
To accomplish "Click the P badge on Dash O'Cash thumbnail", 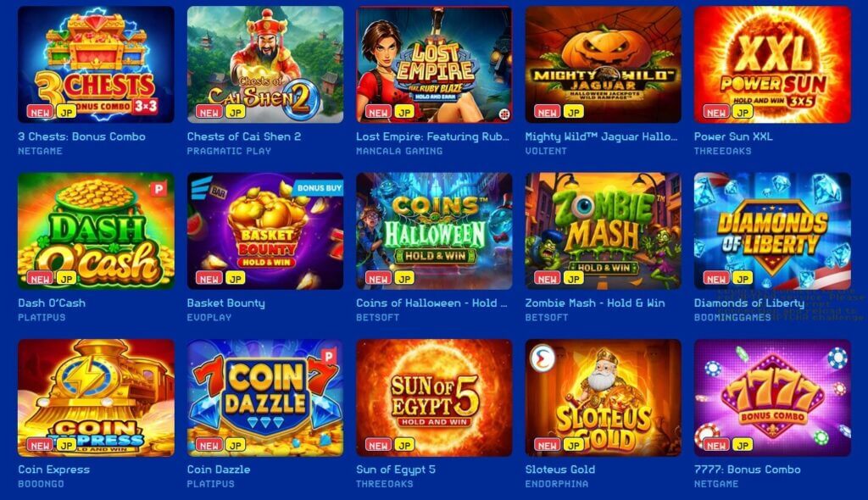I will click(x=159, y=188).
